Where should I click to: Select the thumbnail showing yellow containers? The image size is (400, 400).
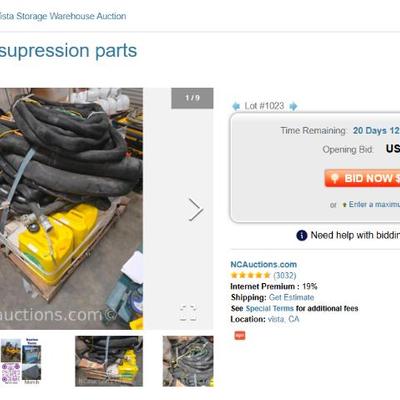click(x=109, y=361)
